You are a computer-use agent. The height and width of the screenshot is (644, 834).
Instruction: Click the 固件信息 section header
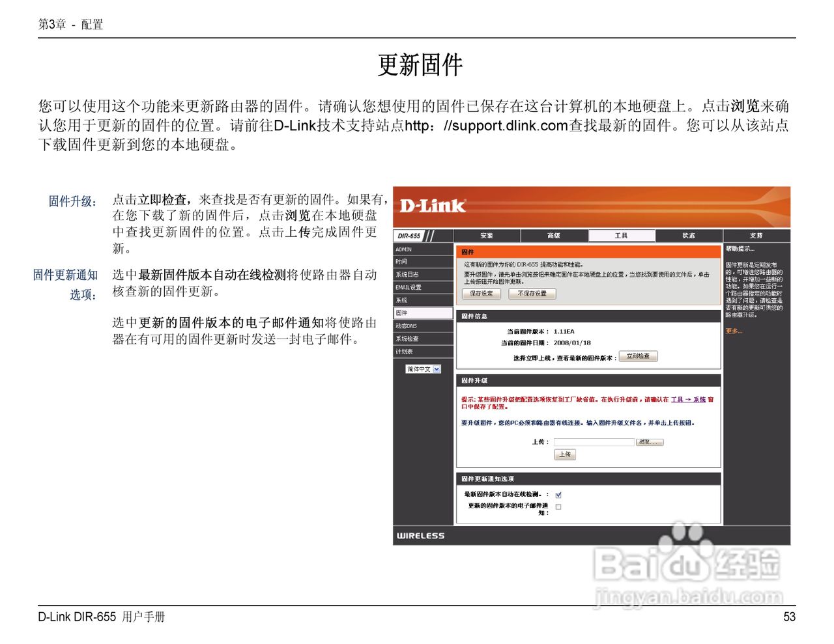[x=588, y=316]
